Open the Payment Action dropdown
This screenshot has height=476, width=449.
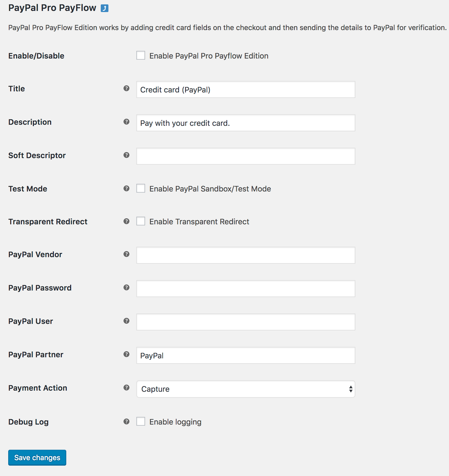tap(245, 389)
